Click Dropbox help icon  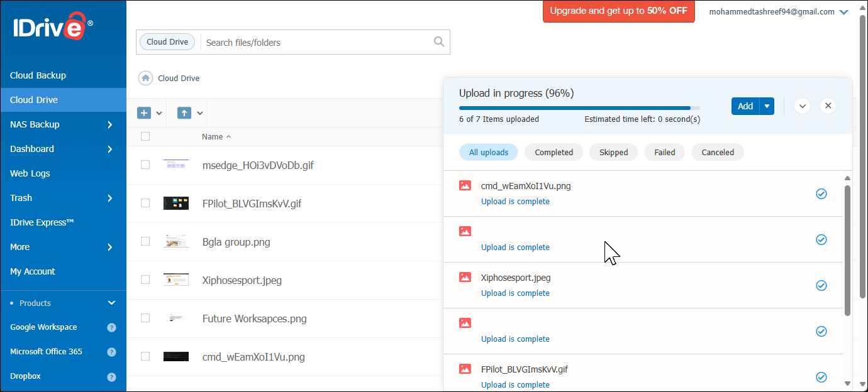click(x=111, y=377)
